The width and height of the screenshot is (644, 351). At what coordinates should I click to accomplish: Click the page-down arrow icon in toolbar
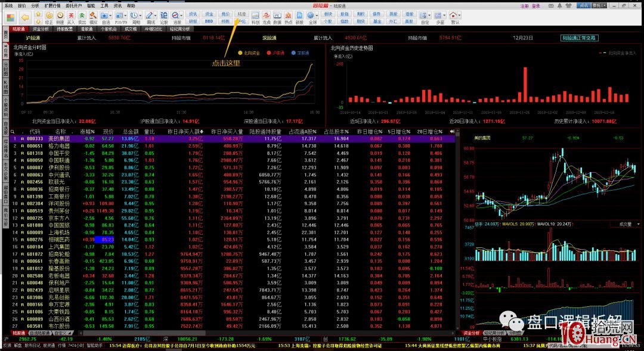point(38,21)
